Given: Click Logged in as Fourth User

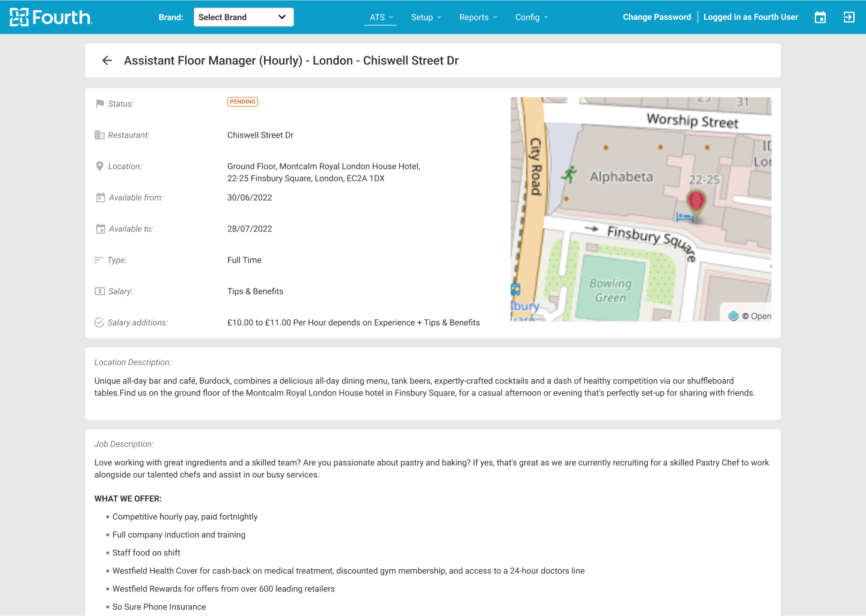Looking at the screenshot, I should [x=751, y=17].
